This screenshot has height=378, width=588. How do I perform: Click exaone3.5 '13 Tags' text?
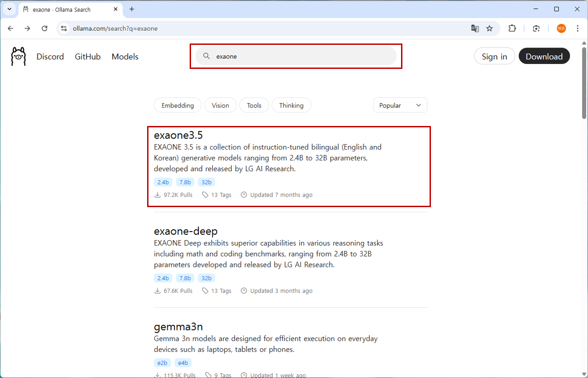coord(221,195)
